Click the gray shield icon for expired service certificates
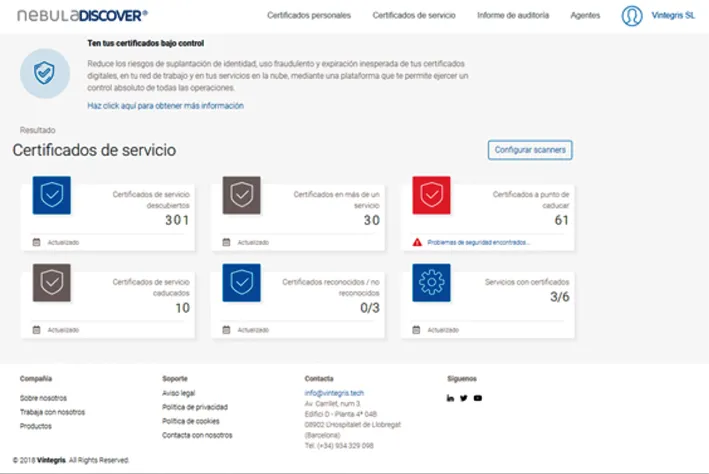 click(x=51, y=283)
